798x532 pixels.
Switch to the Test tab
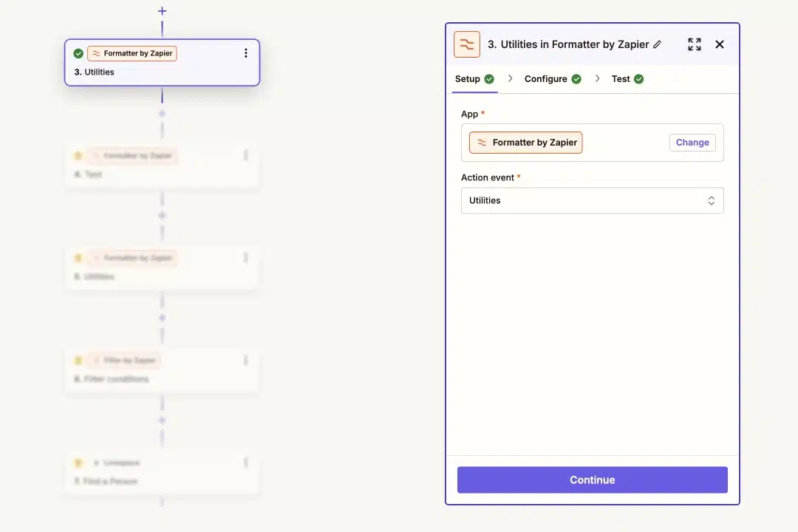tap(627, 79)
